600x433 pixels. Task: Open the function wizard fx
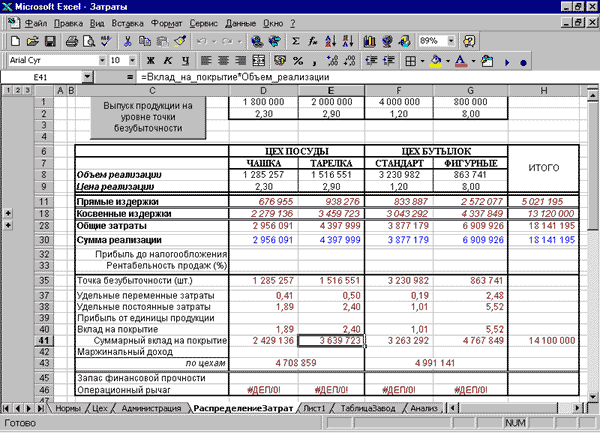click(x=313, y=41)
